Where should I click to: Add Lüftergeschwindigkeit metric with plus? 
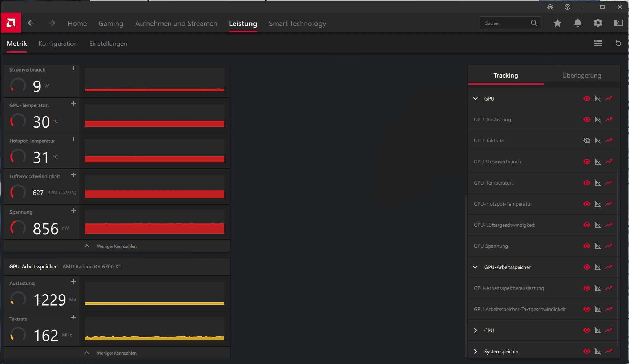73,175
